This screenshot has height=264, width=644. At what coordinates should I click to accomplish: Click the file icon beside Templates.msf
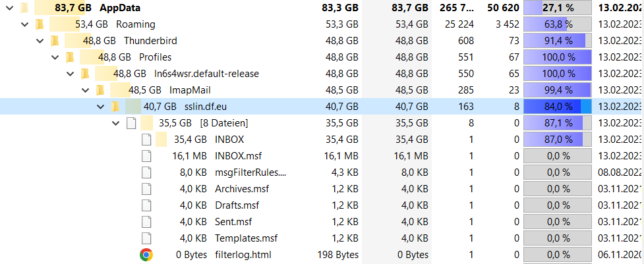pos(146,238)
